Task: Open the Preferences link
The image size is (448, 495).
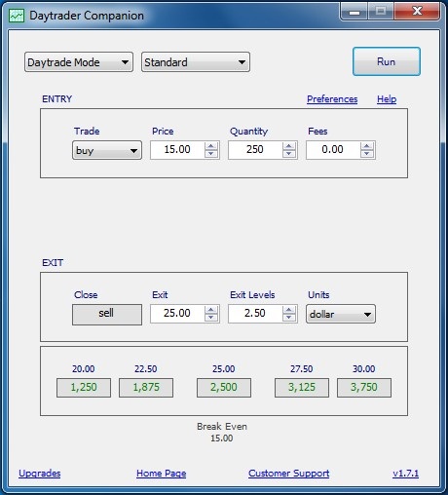Action: [x=332, y=99]
